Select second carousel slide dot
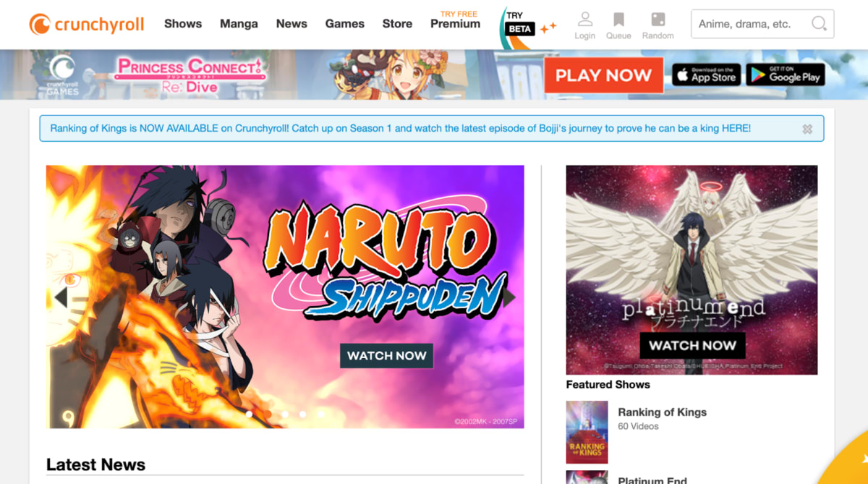The image size is (868, 484). tap(267, 414)
